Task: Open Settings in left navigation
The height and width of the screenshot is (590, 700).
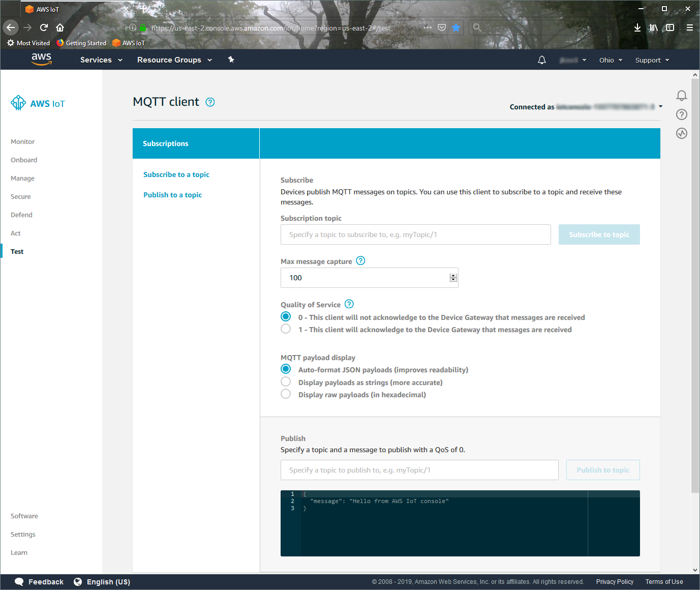Action: [x=23, y=534]
